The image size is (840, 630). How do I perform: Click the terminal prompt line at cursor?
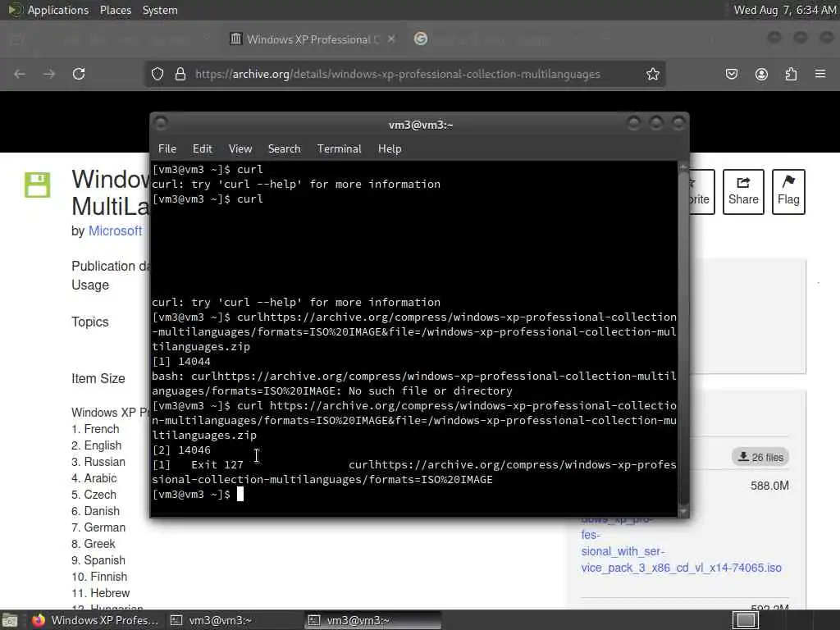tap(240, 494)
